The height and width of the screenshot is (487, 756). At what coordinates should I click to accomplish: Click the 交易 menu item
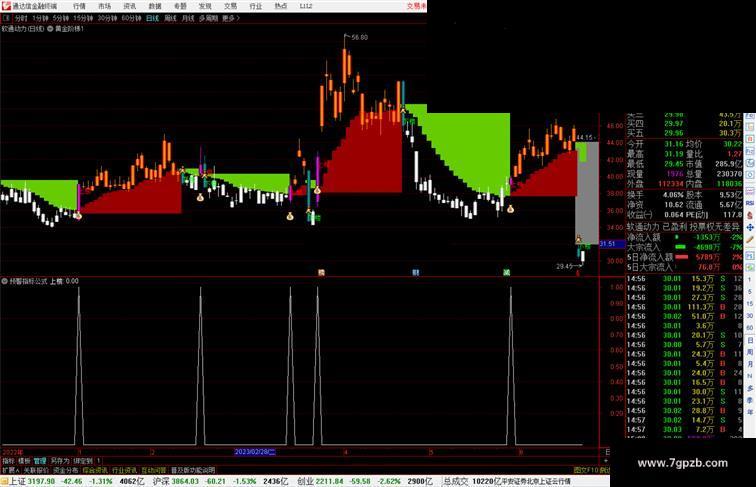click(x=230, y=6)
